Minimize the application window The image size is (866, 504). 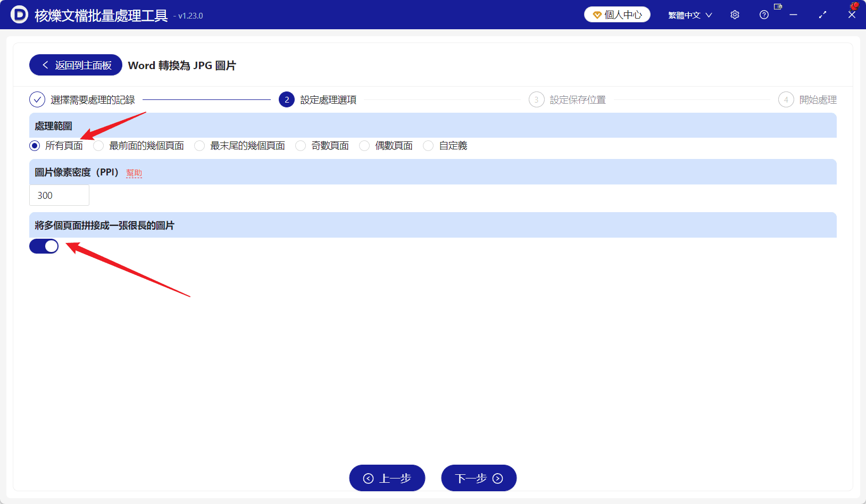point(793,15)
